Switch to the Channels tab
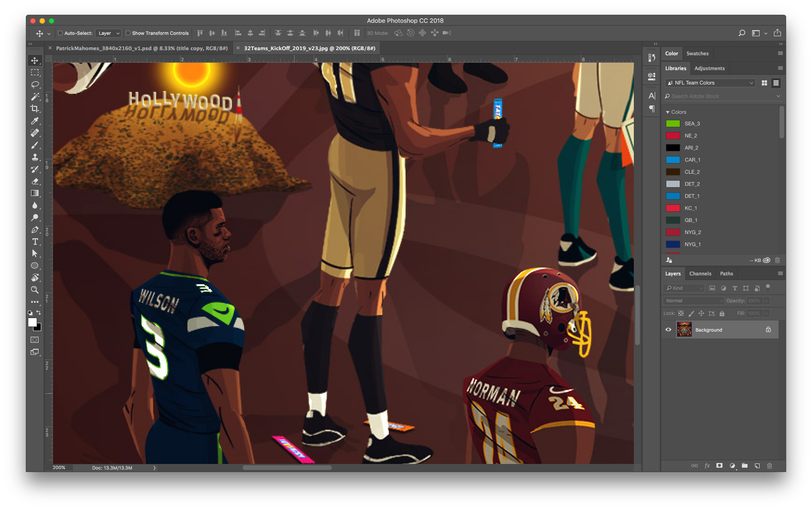This screenshot has width=812, height=509. pos(700,274)
